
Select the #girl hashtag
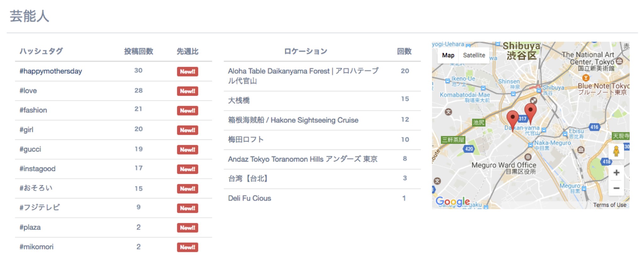[26, 130]
